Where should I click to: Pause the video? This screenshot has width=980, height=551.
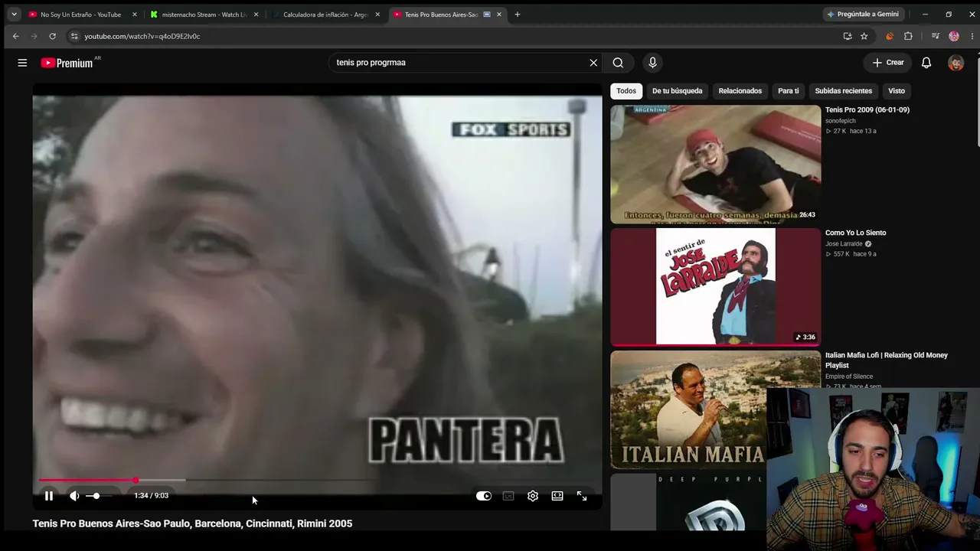(49, 496)
